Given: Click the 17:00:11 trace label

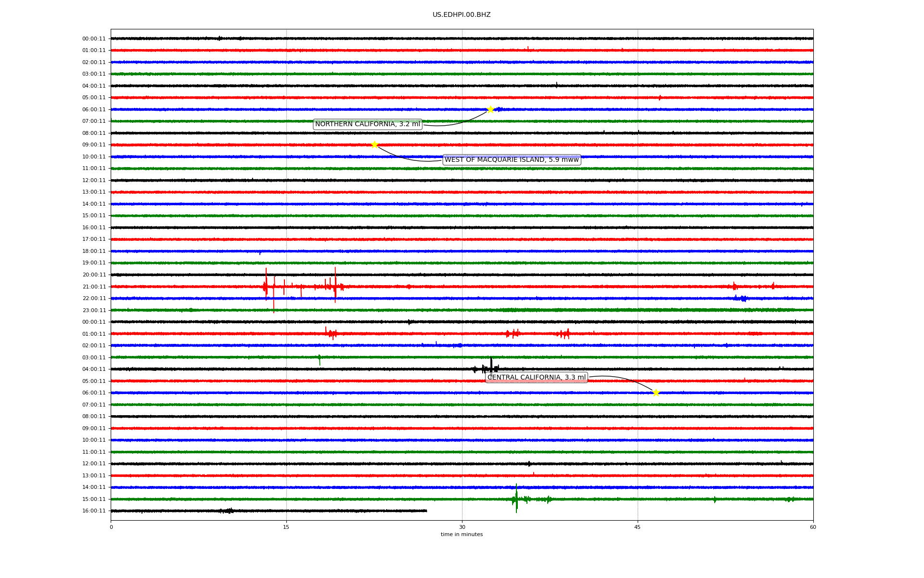Looking at the screenshot, I should point(94,239).
